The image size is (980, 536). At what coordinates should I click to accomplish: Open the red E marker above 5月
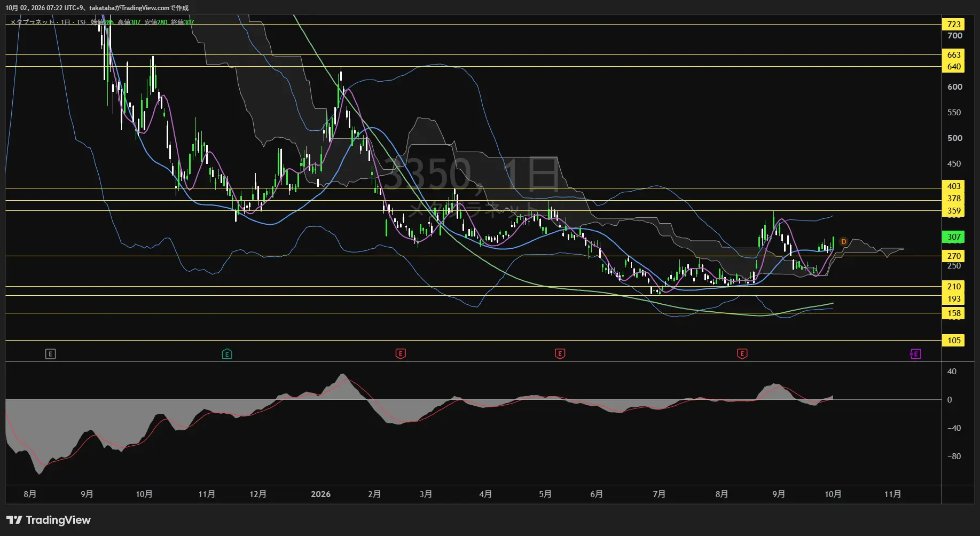click(560, 354)
